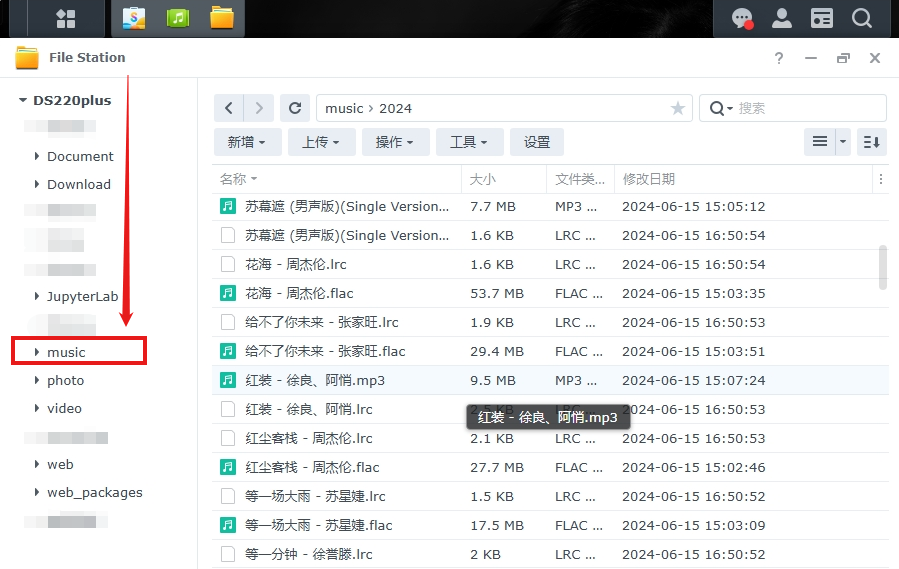Sort files by the 修改日期 column header
Image resolution: width=899 pixels, height=569 pixels.
point(649,179)
